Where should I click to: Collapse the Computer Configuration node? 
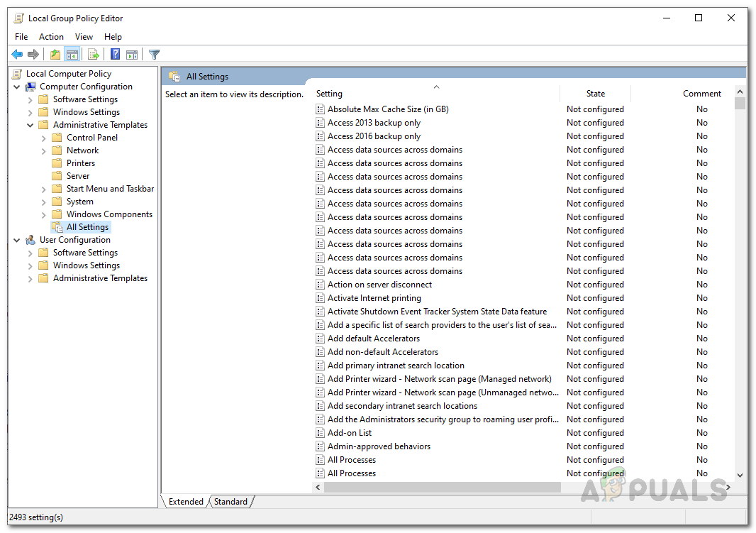click(17, 87)
